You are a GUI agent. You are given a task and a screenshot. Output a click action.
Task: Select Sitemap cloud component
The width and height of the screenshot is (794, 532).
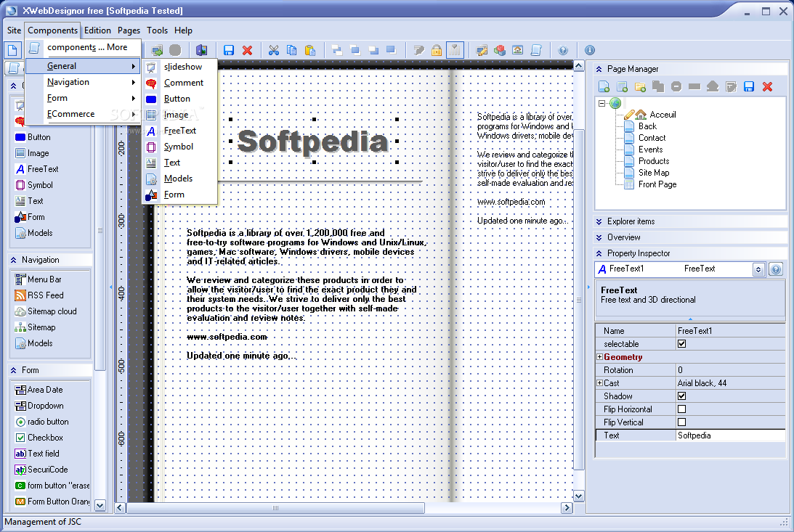click(x=46, y=311)
